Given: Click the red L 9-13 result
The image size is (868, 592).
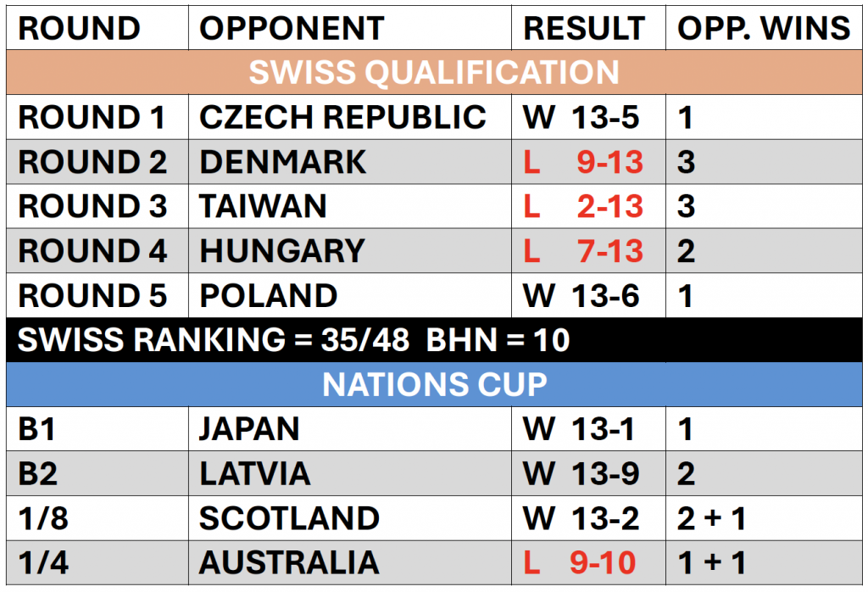Looking at the screenshot, I should click(x=584, y=162).
